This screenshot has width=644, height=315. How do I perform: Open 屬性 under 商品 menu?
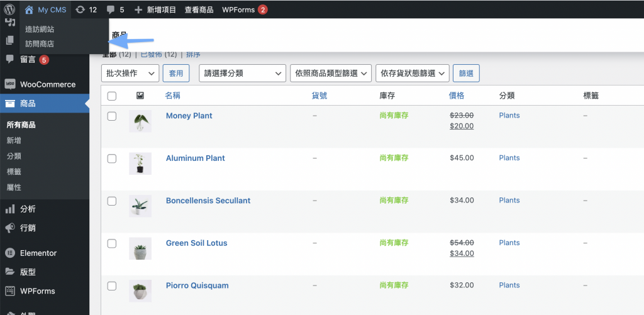pos(14,187)
